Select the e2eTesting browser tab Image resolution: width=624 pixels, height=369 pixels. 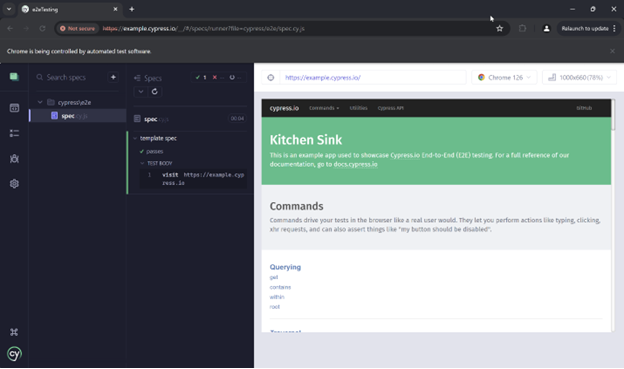coord(70,9)
